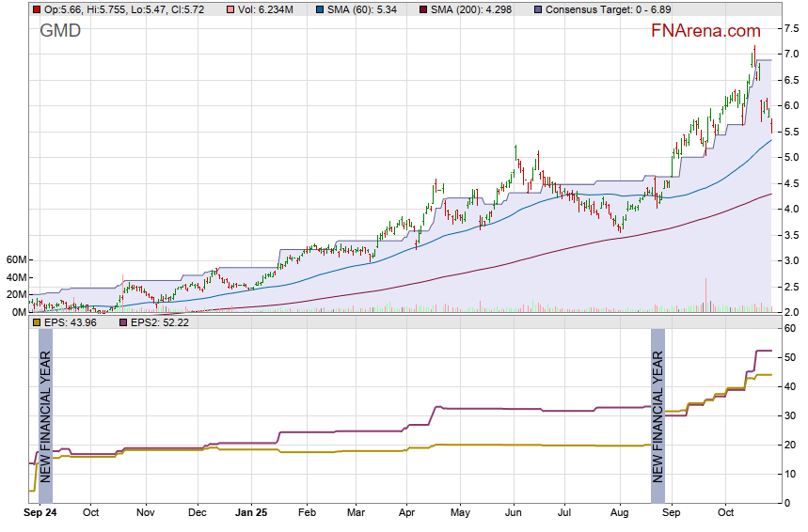This screenshot has height=532, width=808.
Task: Click the GMD ticker label
Action: coord(60,31)
